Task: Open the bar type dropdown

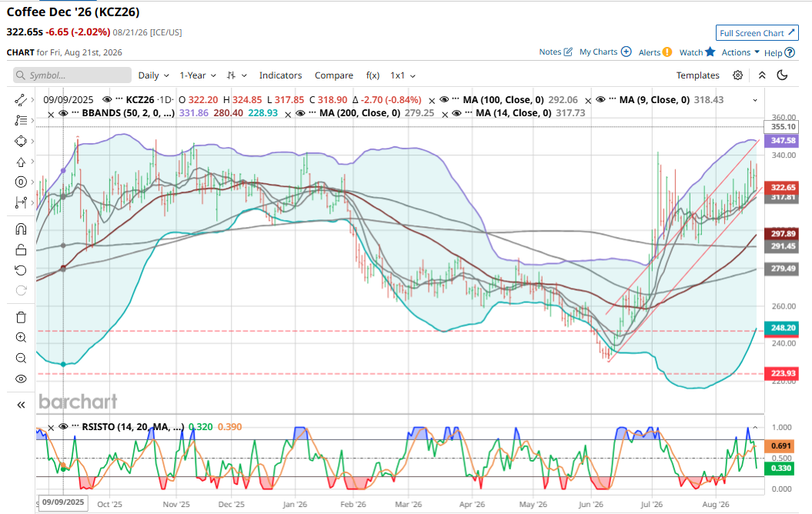Action: click(x=236, y=75)
